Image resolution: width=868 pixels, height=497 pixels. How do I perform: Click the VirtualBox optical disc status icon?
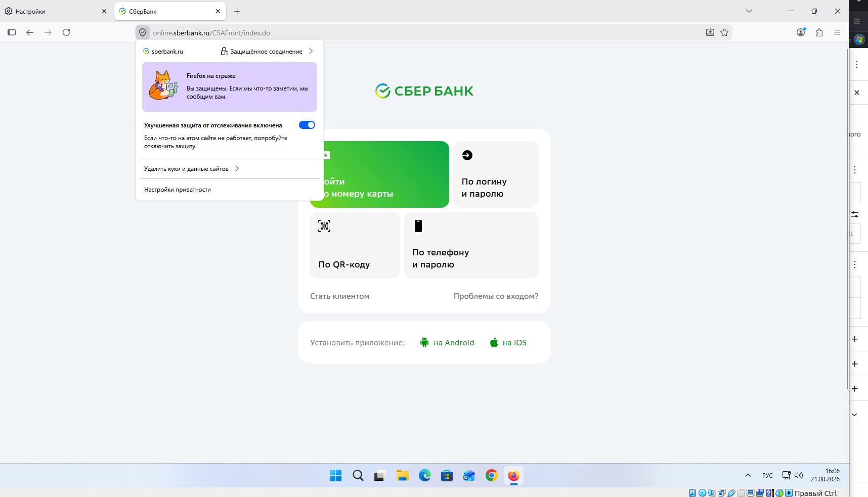pyautogui.click(x=702, y=493)
